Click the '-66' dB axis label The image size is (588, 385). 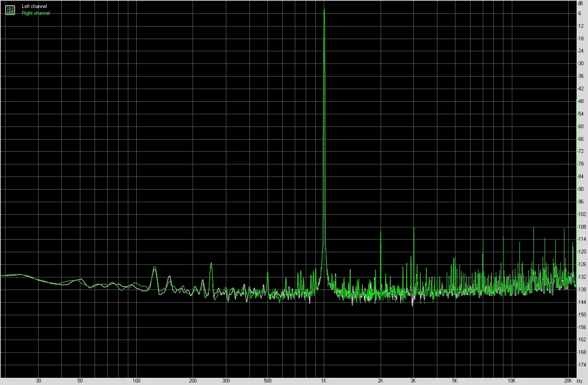[581, 139]
